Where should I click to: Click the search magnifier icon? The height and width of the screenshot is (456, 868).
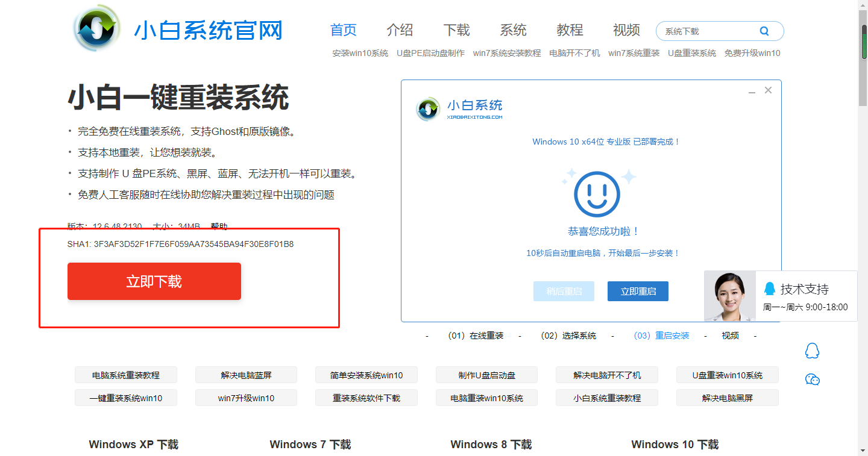764,30
